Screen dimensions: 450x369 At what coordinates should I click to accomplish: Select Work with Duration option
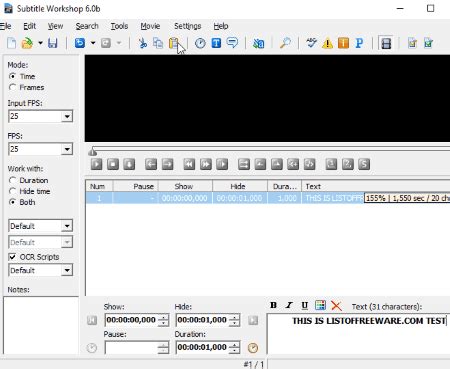coord(12,180)
